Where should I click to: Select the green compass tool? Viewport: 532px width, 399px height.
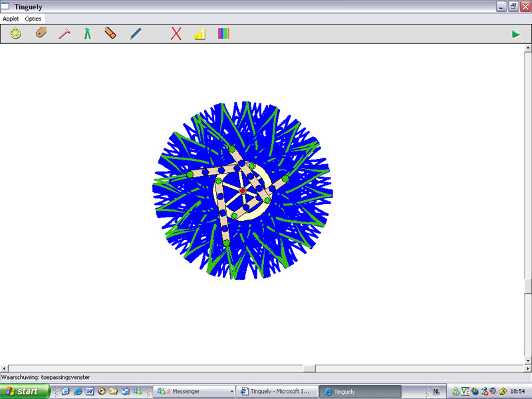tap(87, 33)
